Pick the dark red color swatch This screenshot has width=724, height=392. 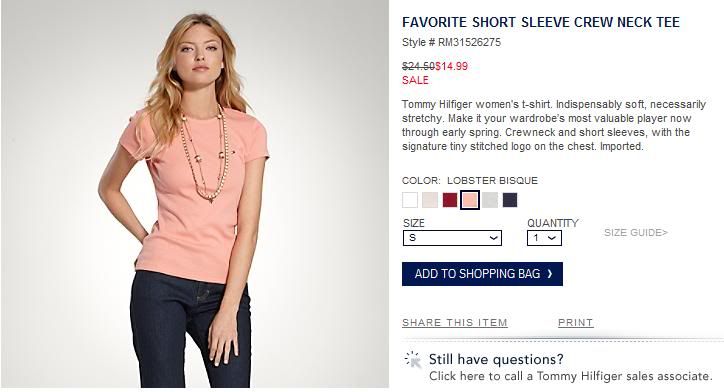click(450, 200)
